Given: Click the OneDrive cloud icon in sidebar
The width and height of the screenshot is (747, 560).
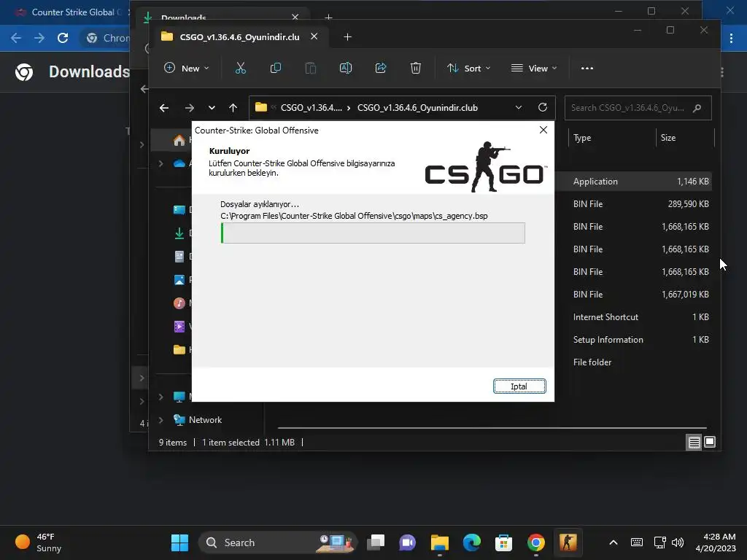Looking at the screenshot, I should [x=179, y=163].
